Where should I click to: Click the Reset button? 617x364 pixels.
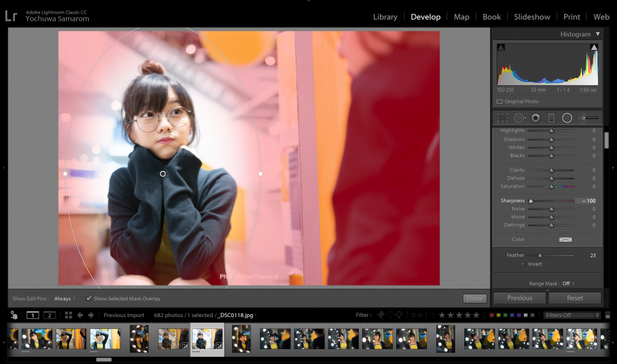575,298
